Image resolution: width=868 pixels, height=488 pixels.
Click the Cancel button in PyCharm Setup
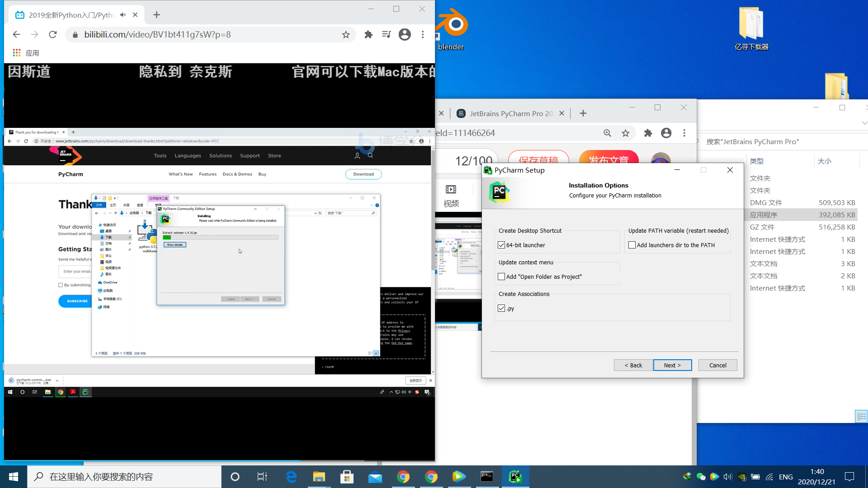pyautogui.click(x=718, y=365)
